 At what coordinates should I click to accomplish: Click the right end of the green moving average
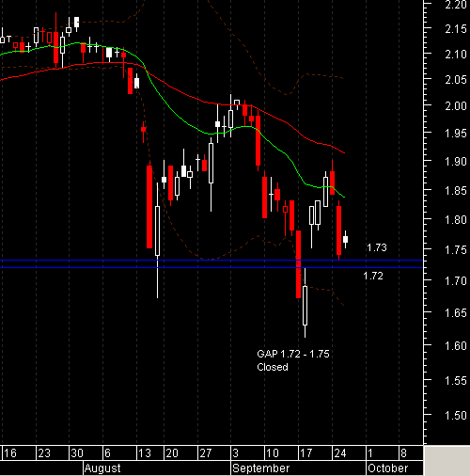click(344, 197)
